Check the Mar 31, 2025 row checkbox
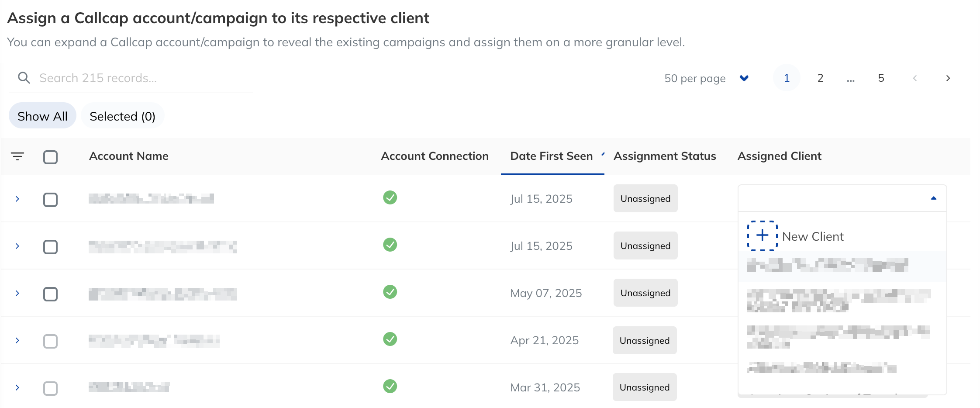Image resolution: width=980 pixels, height=408 pixels. [51, 388]
